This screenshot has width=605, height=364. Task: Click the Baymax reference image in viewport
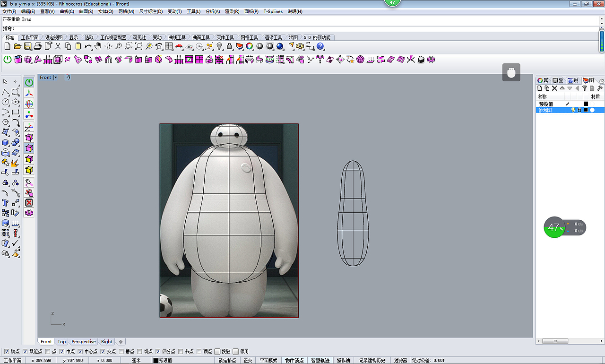pyautogui.click(x=229, y=221)
